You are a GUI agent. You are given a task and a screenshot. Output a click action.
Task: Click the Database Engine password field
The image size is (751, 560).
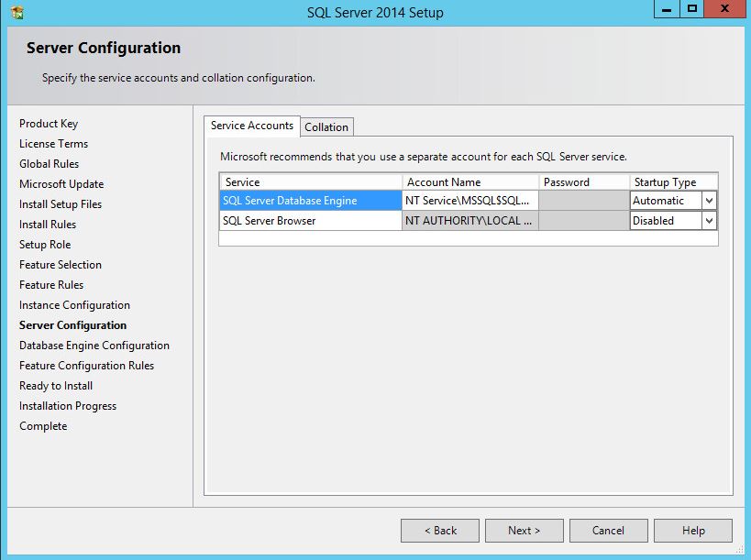[x=584, y=201]
